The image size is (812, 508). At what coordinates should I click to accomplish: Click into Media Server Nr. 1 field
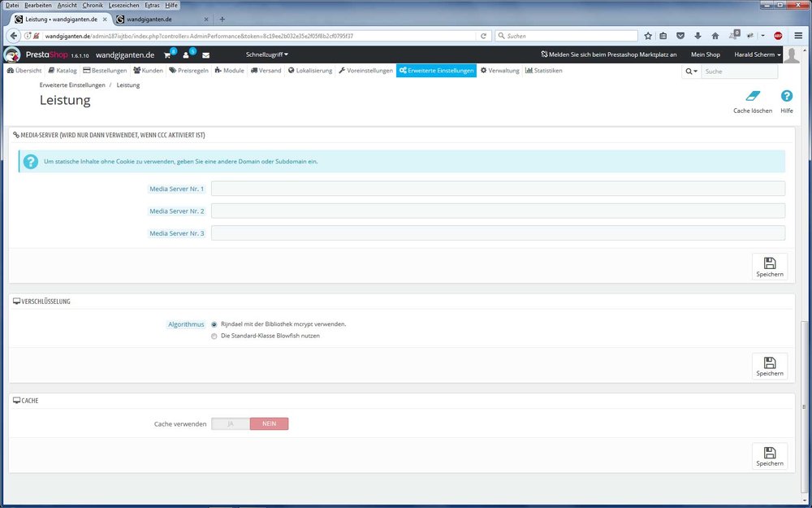coord(498,189)
